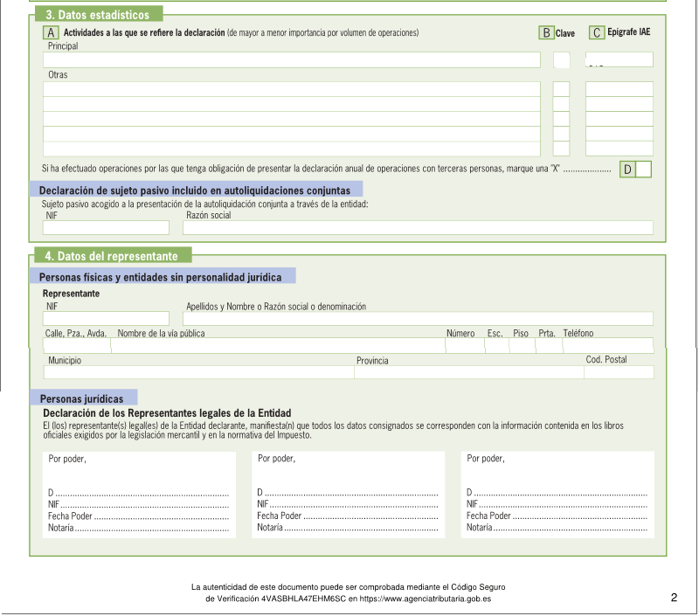Screen dimensions: 699x616
Task: Click the Teléfono field of the representative
Action: point(607,346)
